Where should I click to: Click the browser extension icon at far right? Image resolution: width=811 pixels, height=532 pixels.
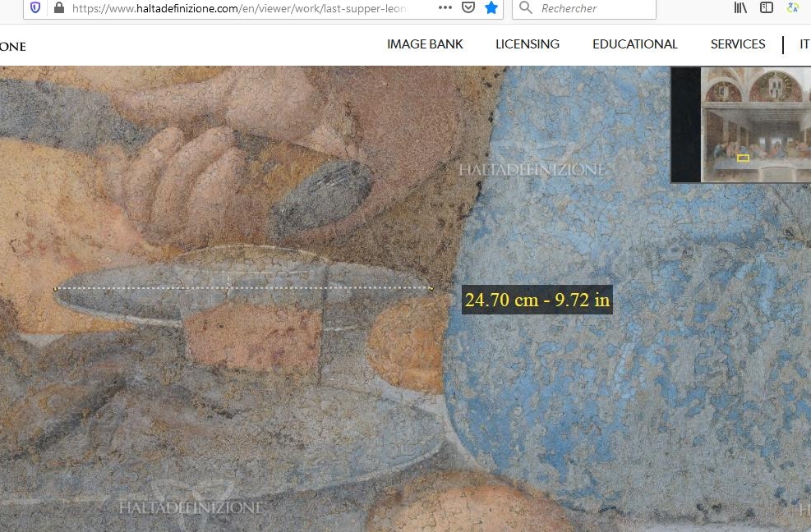[793, 8]
